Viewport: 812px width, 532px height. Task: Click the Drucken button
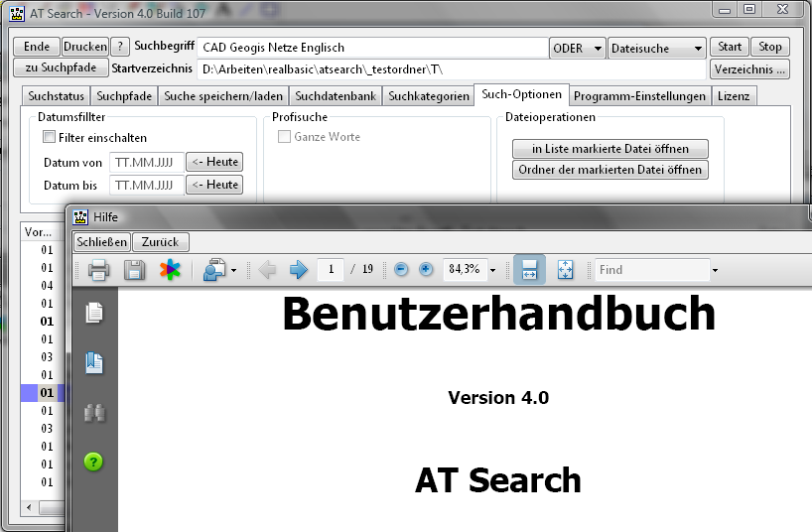[85, 47]
